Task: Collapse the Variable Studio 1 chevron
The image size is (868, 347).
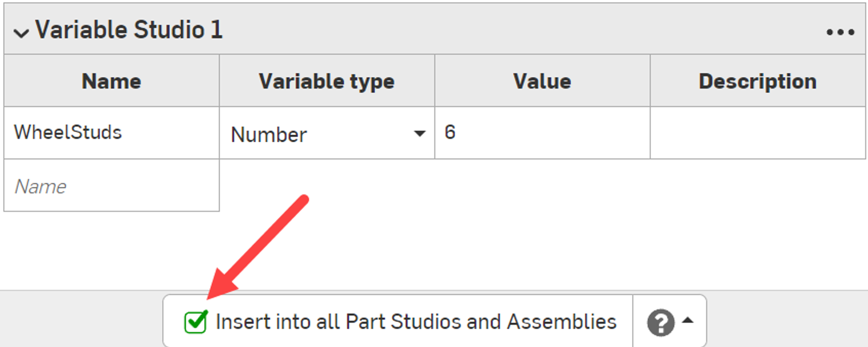Action: pos(21,33)
